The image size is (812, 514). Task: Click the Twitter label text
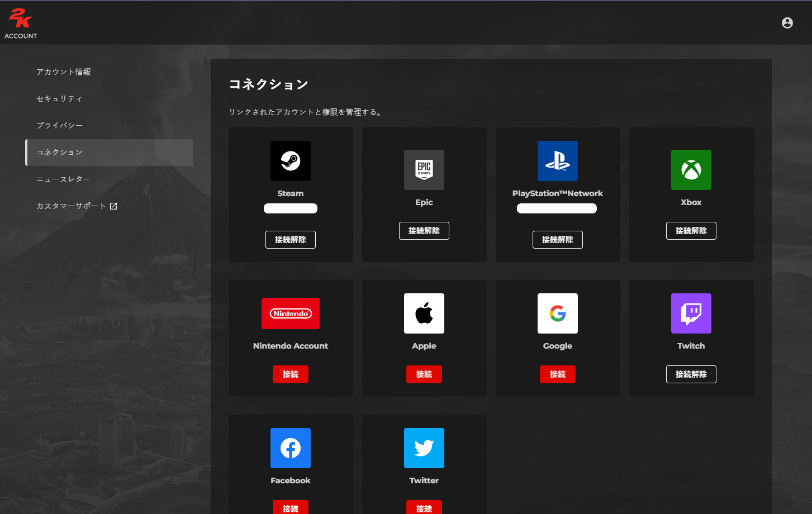(424, 480)
